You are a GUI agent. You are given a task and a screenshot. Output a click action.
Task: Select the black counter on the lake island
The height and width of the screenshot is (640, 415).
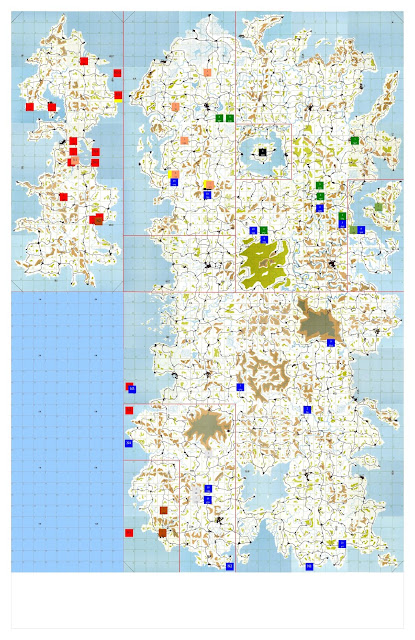(262, 152)
